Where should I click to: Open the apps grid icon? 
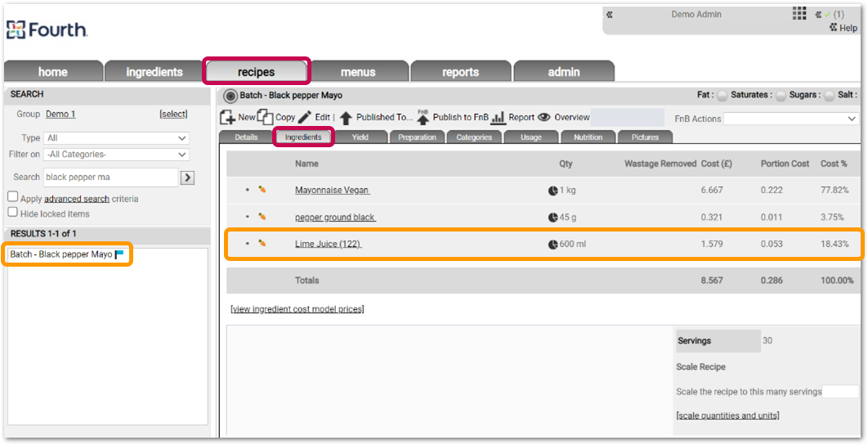click(x=799, y=14)
